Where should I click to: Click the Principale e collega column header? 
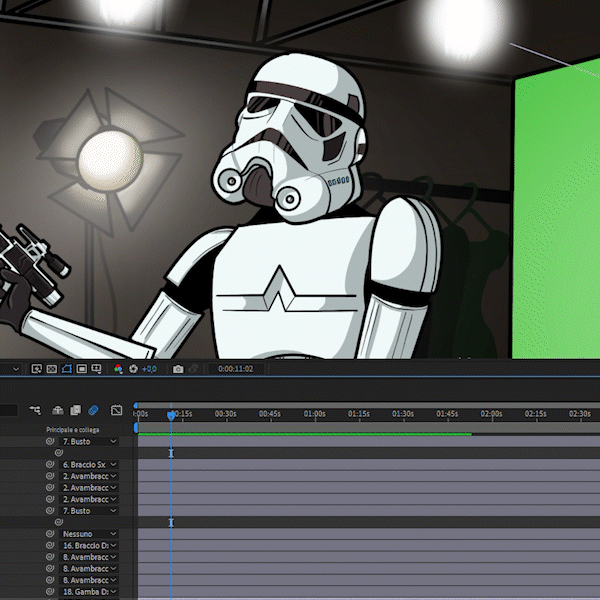click(x=73, y=430)
